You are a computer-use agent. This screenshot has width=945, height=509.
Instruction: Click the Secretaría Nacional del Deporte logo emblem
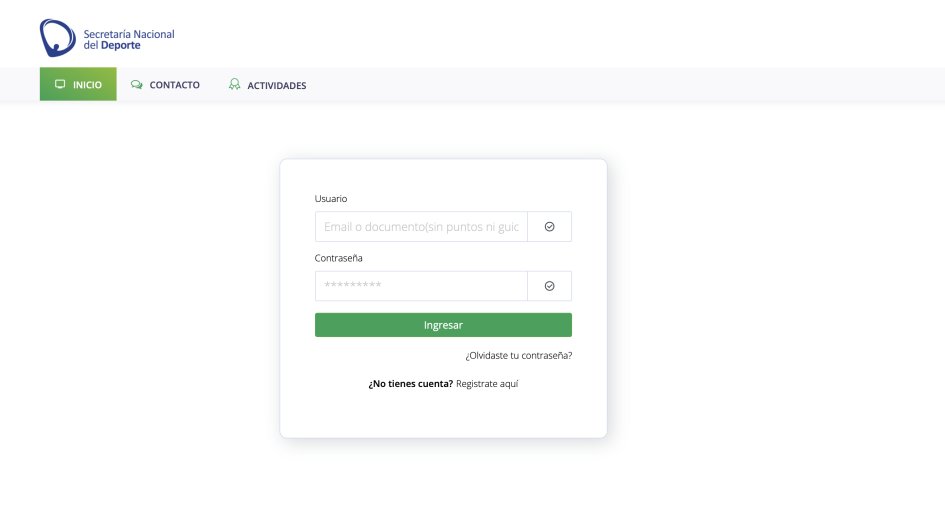(57, 38)
